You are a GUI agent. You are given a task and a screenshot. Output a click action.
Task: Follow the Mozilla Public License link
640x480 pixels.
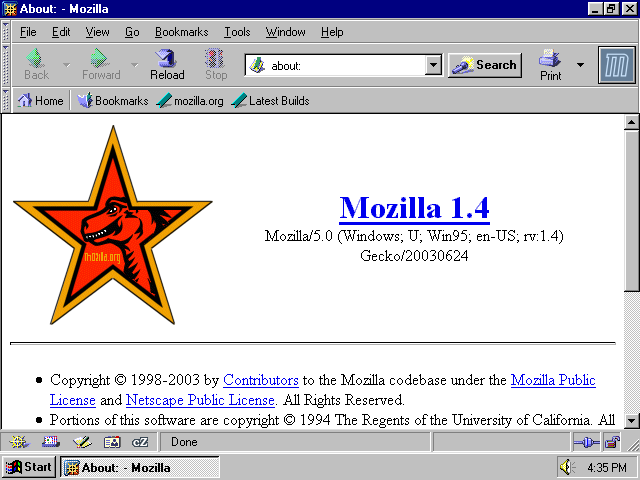point(552,380)
